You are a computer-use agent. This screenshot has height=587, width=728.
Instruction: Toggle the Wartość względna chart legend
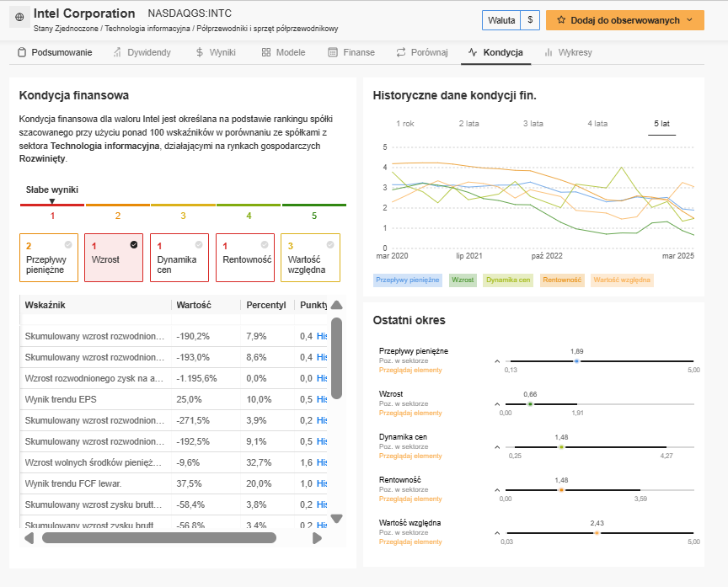[x=622, y=280]
